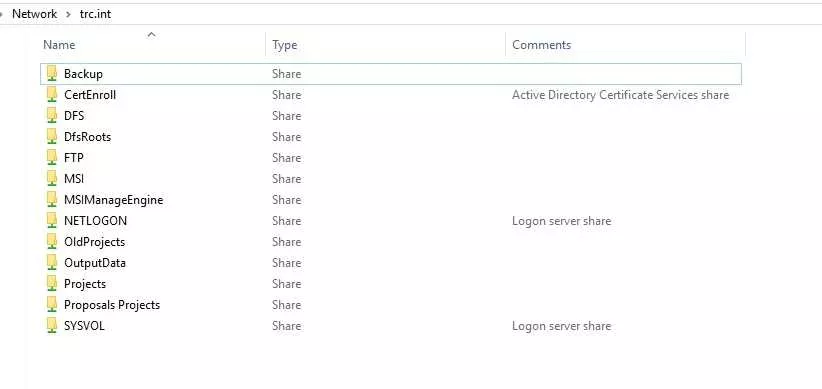Click the MSIManageEngine share icon
Image resolution: width=822 pixels, height=389 pixels.
[x=52, y=200]
